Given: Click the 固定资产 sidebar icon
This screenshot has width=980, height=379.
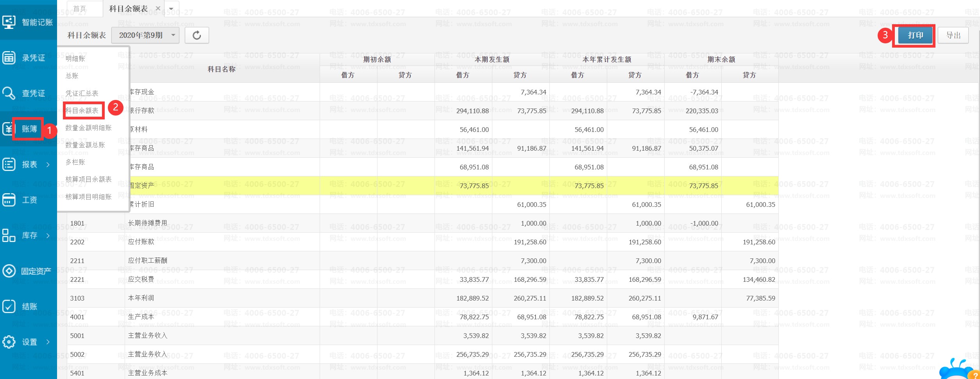Looking at the screenshot, I should (x=9, y=271).
